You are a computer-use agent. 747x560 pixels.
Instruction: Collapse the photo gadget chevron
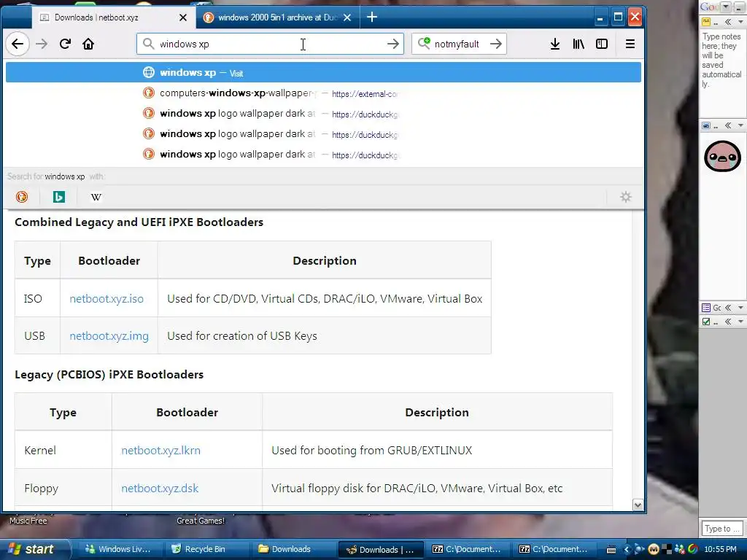point(729,125)
